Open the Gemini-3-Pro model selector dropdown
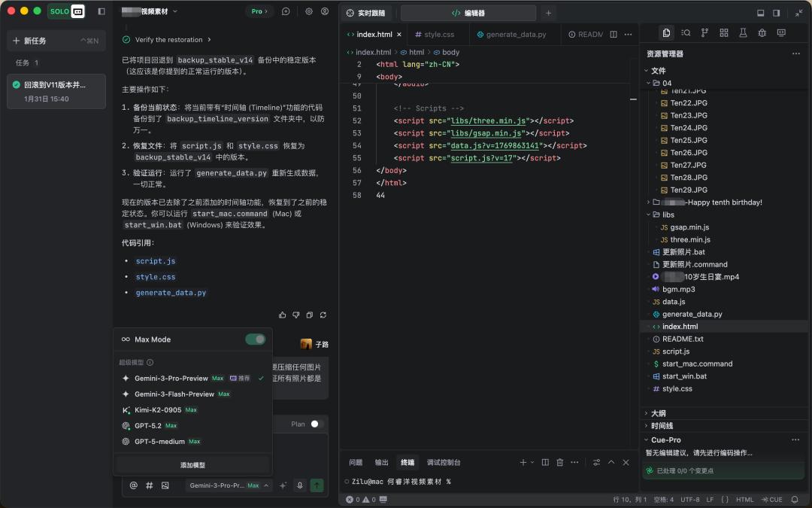Screen dimensions: 812x508 click(229, 485)
